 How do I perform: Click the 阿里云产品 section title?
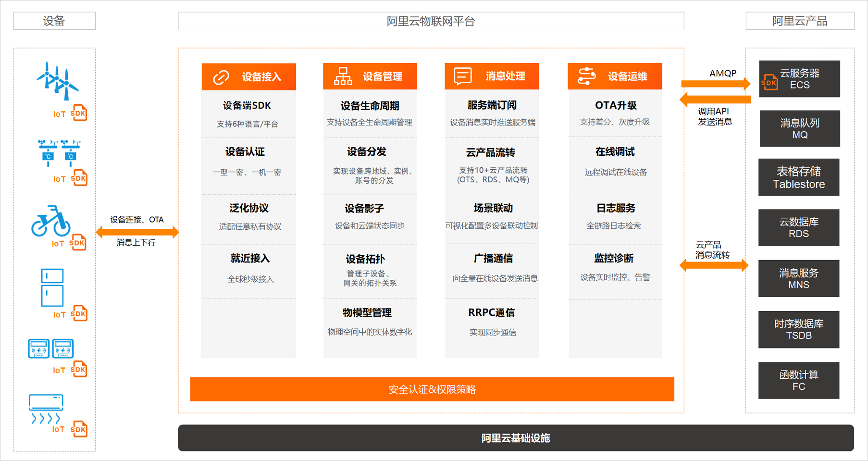point(800,21)
